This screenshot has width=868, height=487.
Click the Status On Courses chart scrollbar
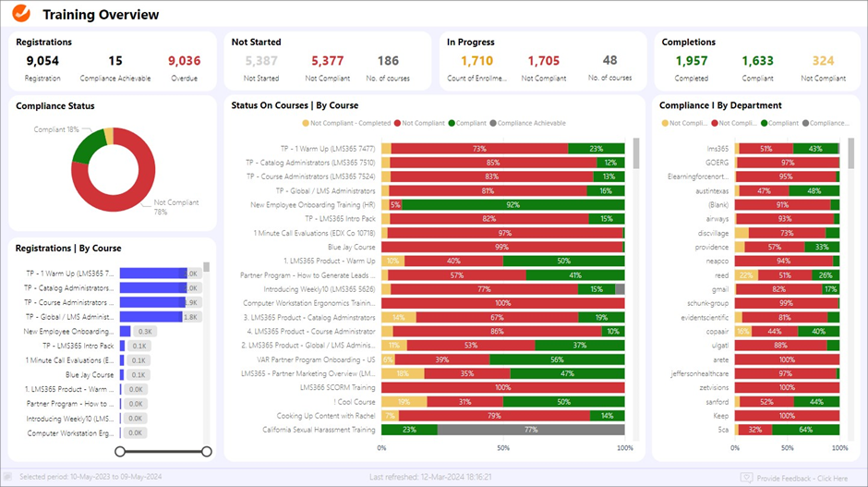tap(635, 153)
